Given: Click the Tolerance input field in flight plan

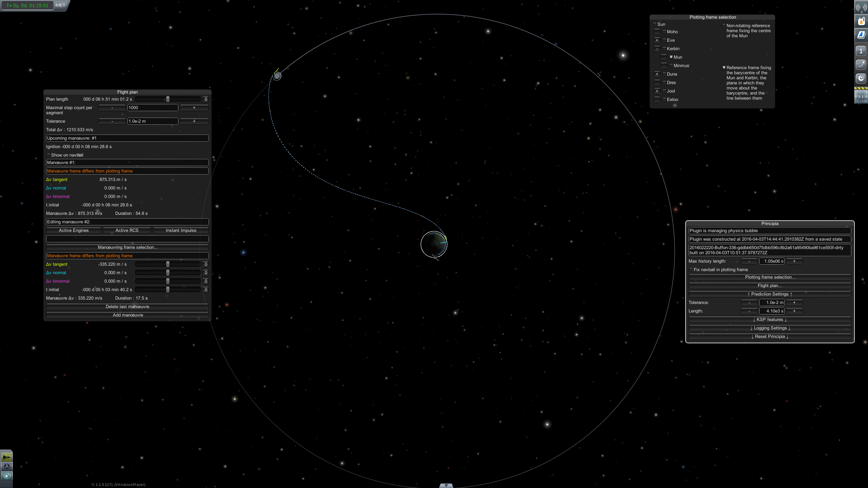Looking at the screenshot, I should [153, 121].
